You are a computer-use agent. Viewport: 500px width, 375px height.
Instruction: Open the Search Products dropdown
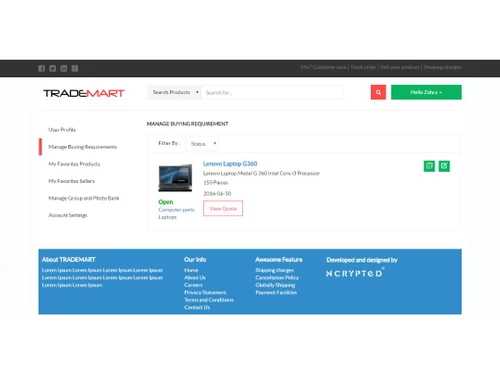tap(174, 92)
